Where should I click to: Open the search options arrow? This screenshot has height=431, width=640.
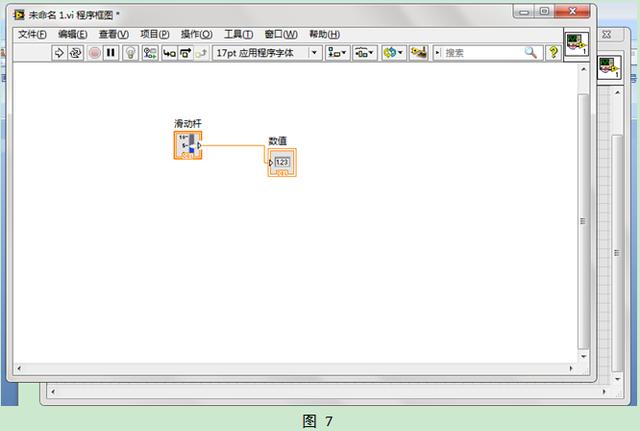pos(438,53)
